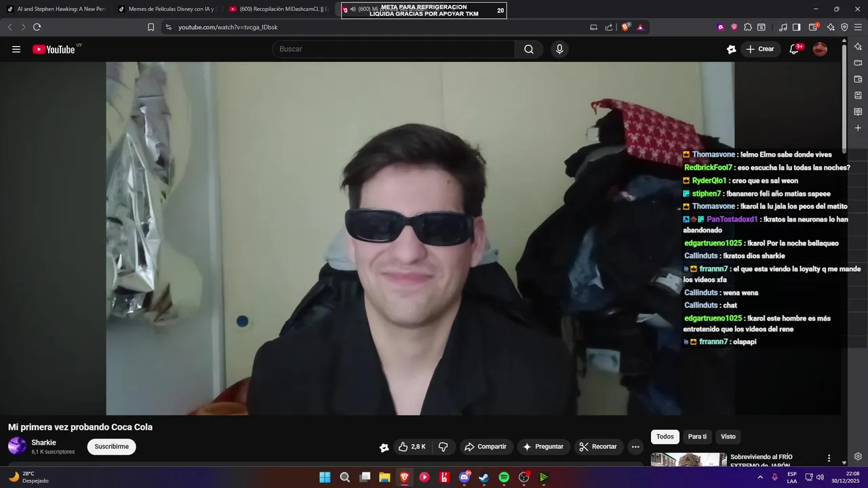
Task: Click Compartir to share the video
Action: [x=486, y=447]
